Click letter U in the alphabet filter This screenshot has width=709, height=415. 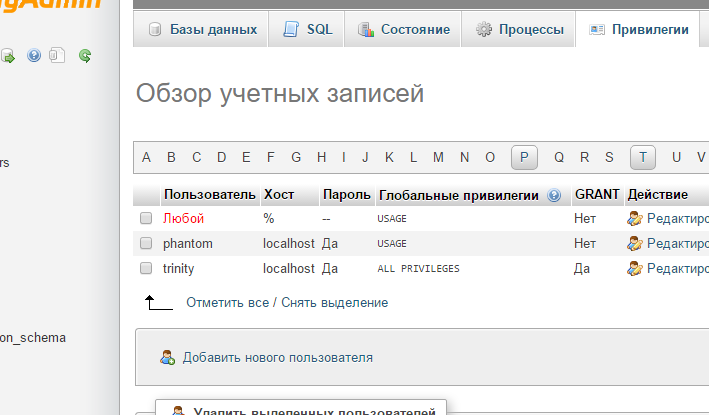676,157
